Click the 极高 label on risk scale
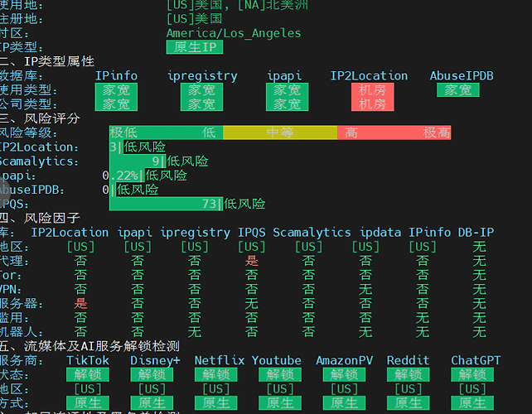 point(437,132)
